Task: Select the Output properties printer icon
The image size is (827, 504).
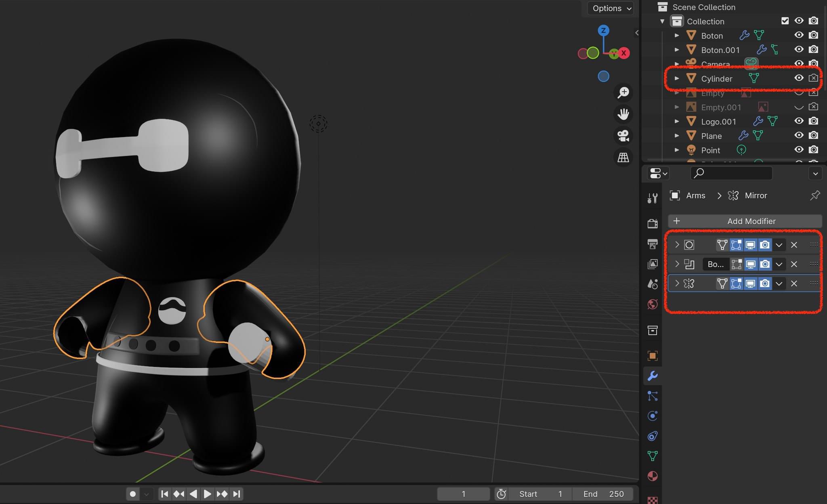Action: click(653, 244)
